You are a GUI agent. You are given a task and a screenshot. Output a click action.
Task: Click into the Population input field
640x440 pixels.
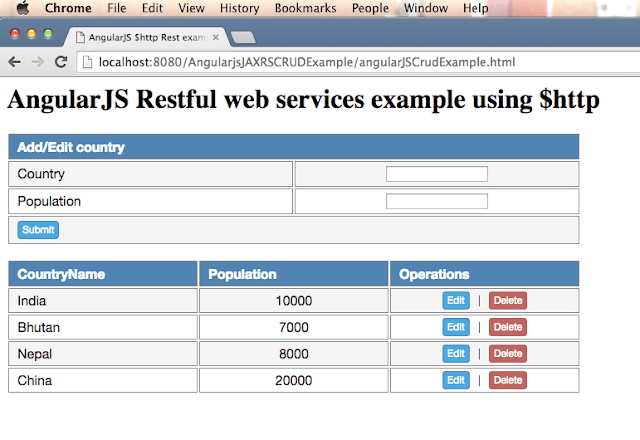pos(437,201)
